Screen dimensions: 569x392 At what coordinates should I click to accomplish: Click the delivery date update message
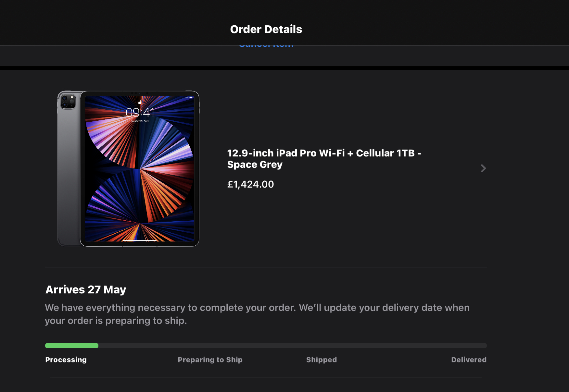pos(257,314)
